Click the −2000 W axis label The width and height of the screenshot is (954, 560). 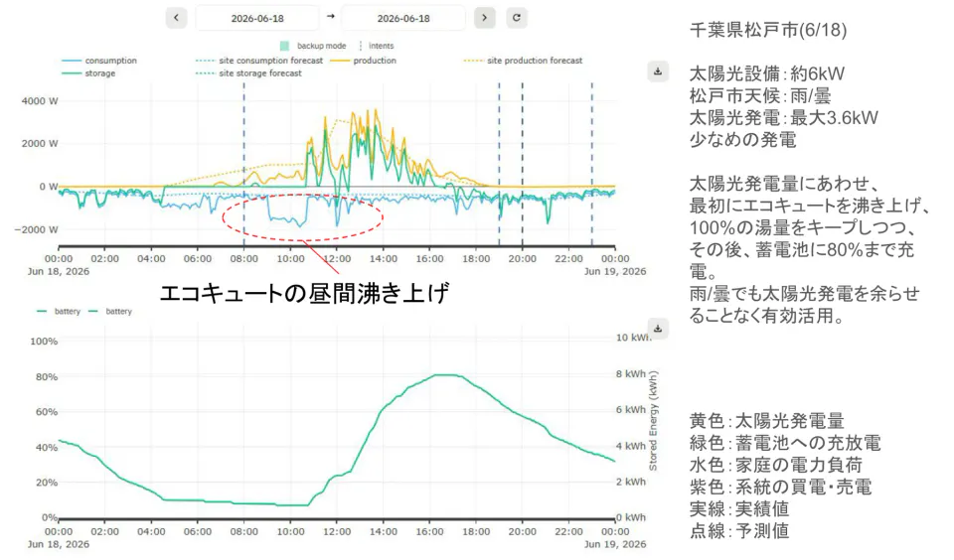click(x=36, y=229)
